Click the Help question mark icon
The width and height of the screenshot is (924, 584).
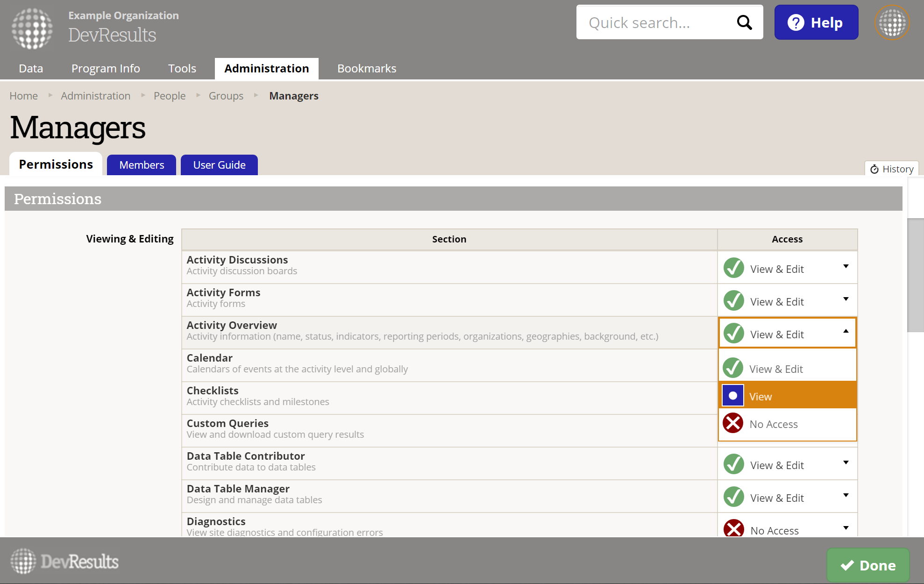(x=796, y=22)
